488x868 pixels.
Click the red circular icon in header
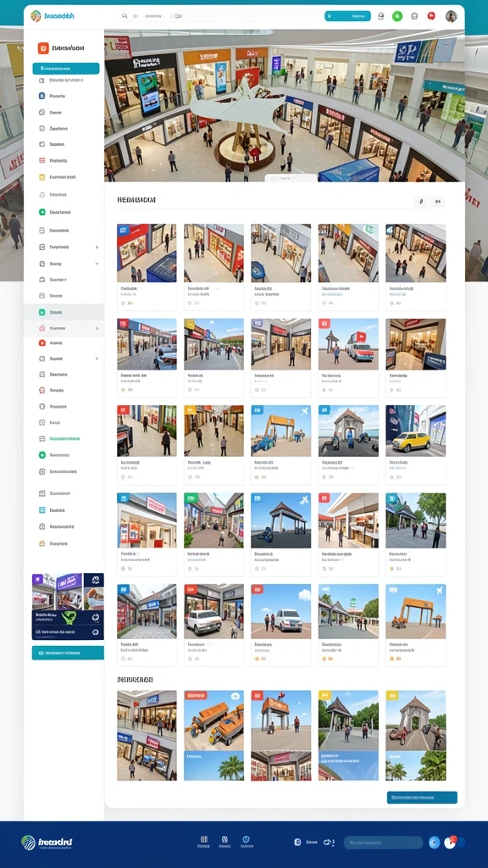[431, 16]
